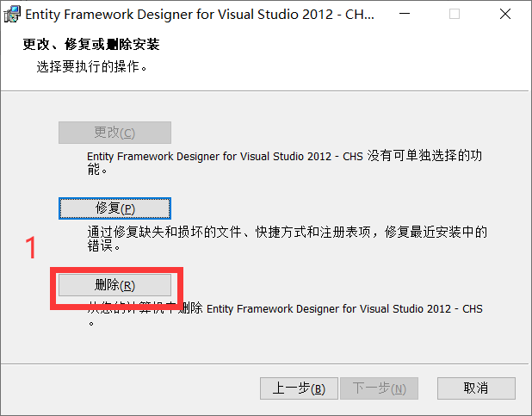
Task: Click the repair description 通过修复缺失和损坏的文件
Action: pos(287,239)
